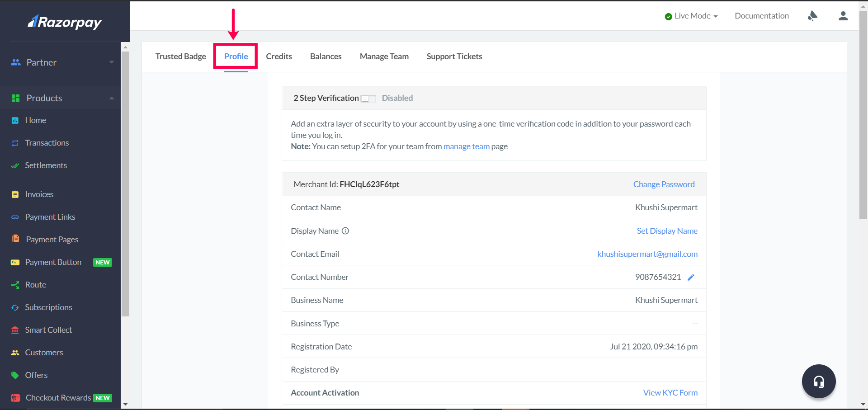Click the Set Display Name link

(667, 231)
